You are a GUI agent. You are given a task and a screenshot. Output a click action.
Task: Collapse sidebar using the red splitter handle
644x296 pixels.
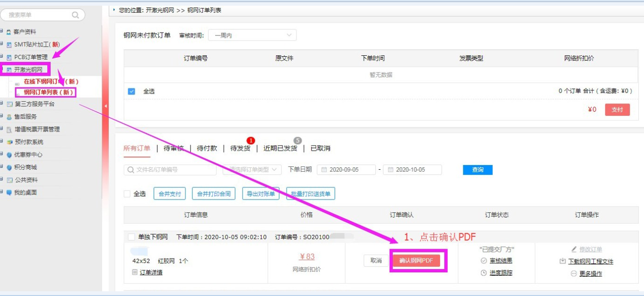105,106
